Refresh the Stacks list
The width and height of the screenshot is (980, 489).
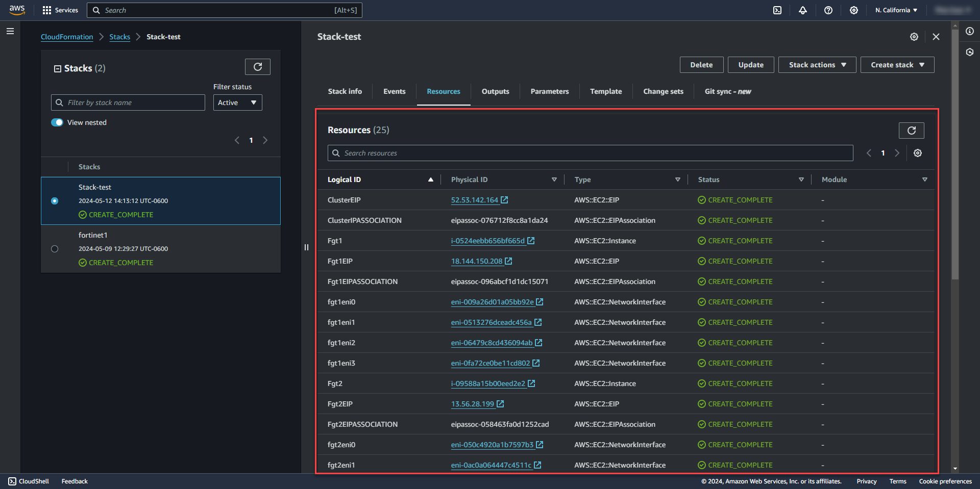pos(258,67)
